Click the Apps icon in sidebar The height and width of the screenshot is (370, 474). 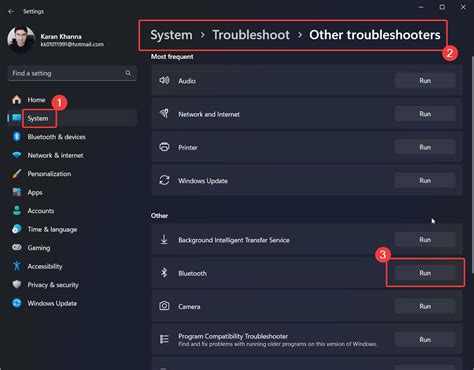tap(17, 192)
